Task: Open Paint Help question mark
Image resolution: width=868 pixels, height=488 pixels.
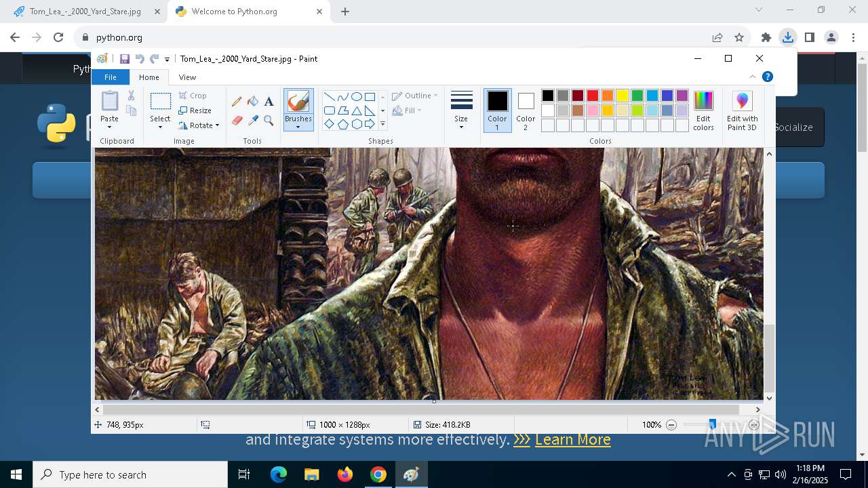Action: [x=768, y=77]
